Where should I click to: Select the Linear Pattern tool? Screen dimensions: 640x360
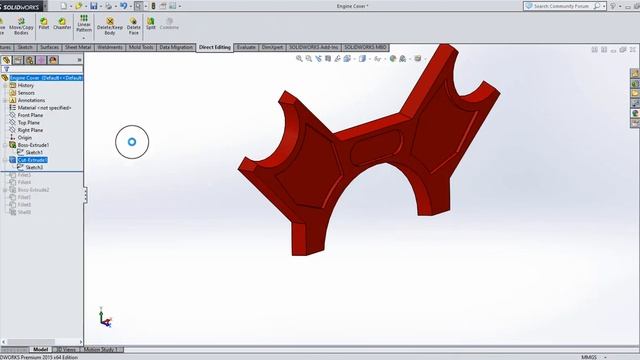[x=84, y=24]
